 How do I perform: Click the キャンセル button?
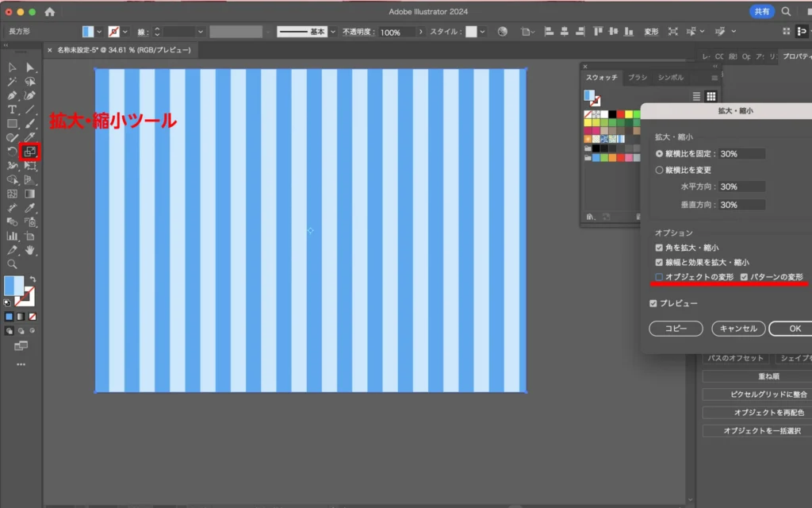point(738,328)
